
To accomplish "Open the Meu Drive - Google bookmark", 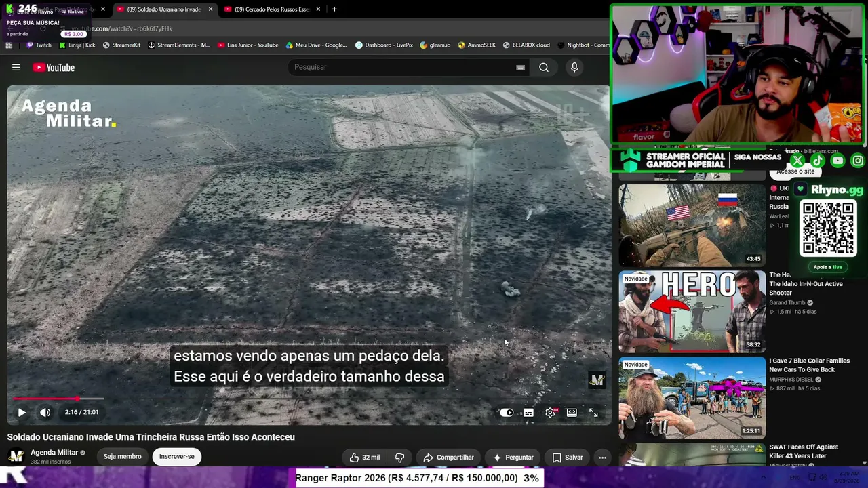I will 317,45.
